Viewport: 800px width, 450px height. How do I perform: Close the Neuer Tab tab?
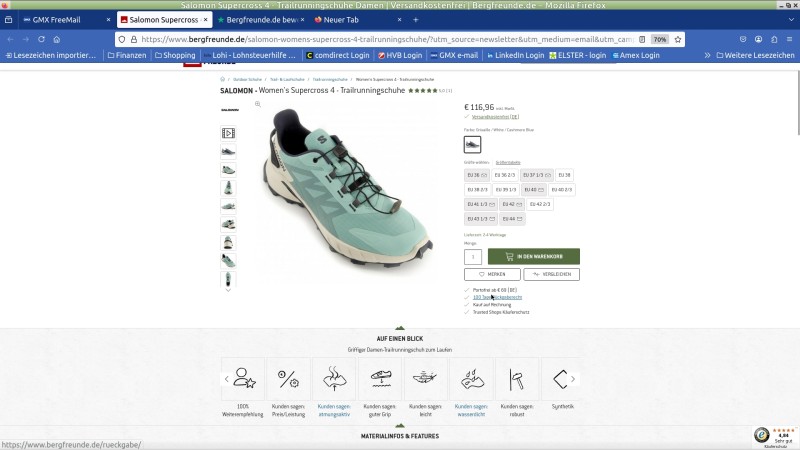tap(399, 19)
